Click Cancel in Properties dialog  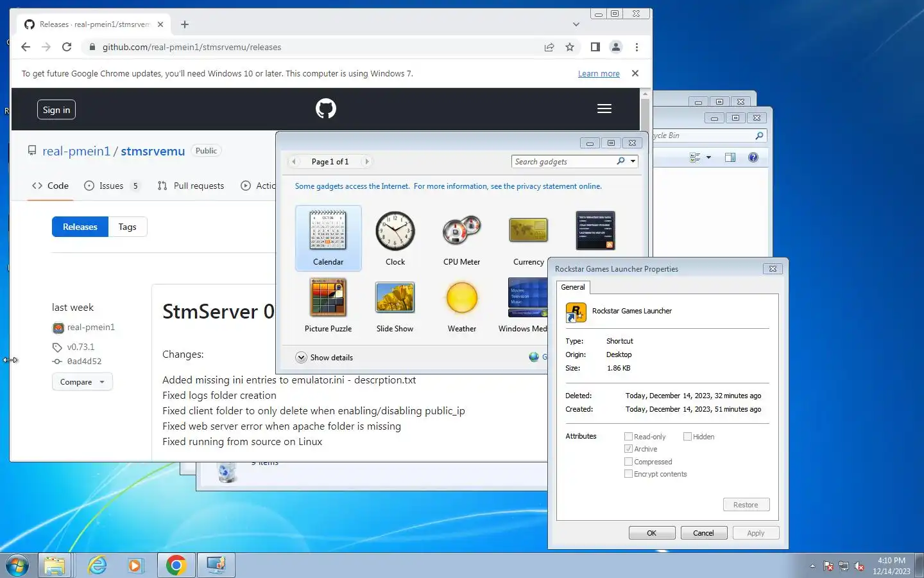(703, 533)
